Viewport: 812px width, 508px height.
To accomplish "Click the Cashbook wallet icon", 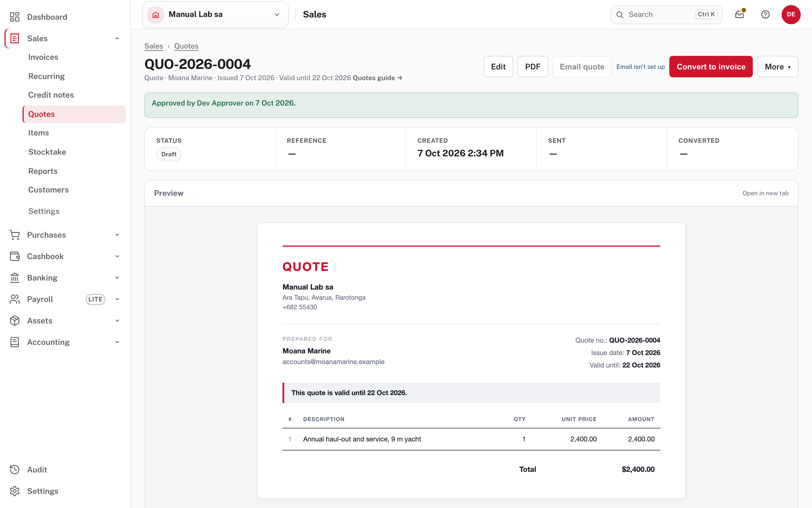I will [14, 256].
